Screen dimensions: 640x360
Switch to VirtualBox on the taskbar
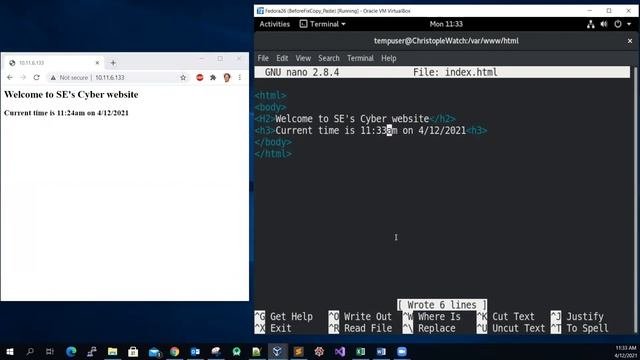tap(278, 351)
